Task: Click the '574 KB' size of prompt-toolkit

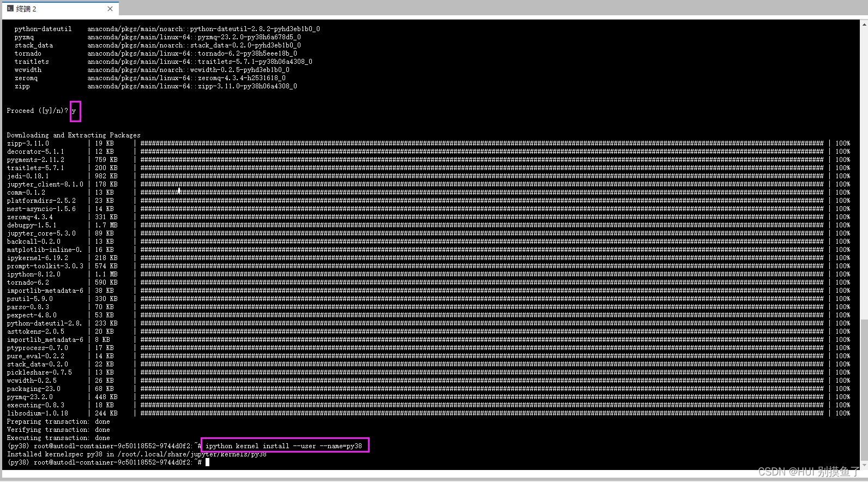Action: (x=106, y=266)
